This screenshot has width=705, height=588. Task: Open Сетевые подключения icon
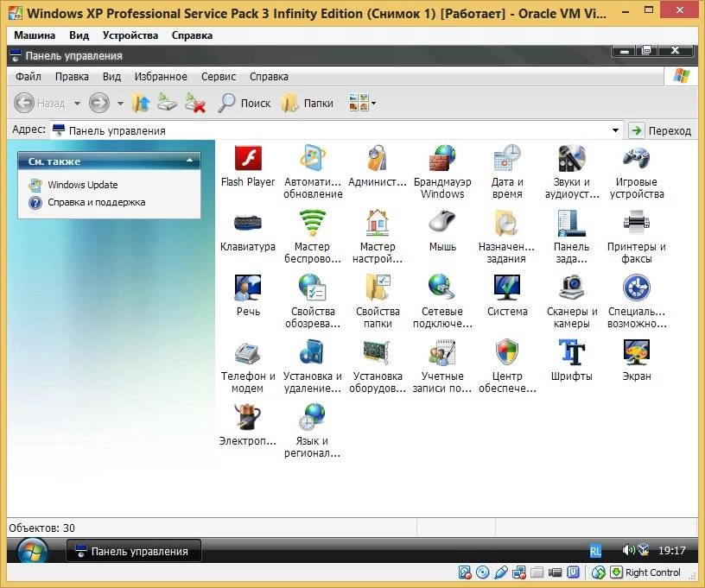point(442,288)
